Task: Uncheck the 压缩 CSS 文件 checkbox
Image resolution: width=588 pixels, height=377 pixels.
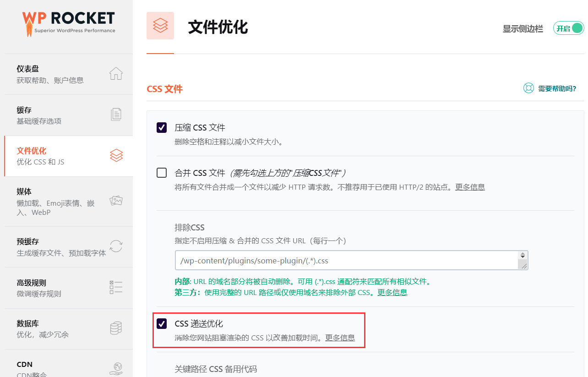Action: tap(162, 127)
